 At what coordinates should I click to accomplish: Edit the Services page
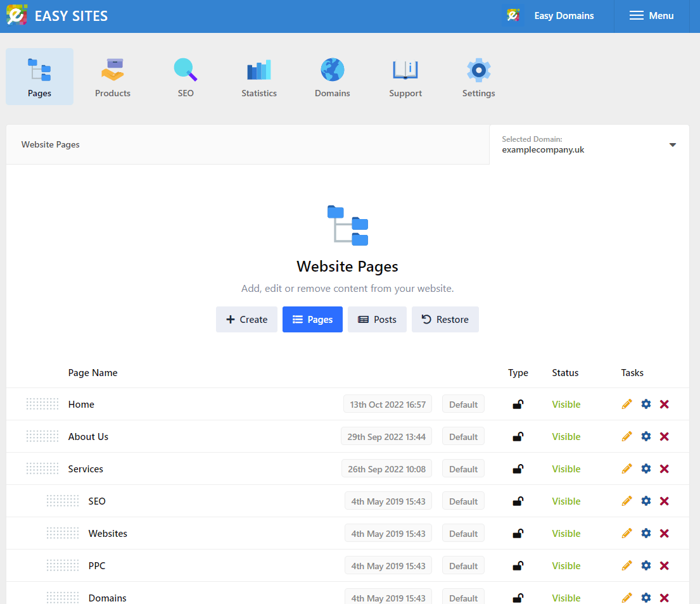point(627,469)
